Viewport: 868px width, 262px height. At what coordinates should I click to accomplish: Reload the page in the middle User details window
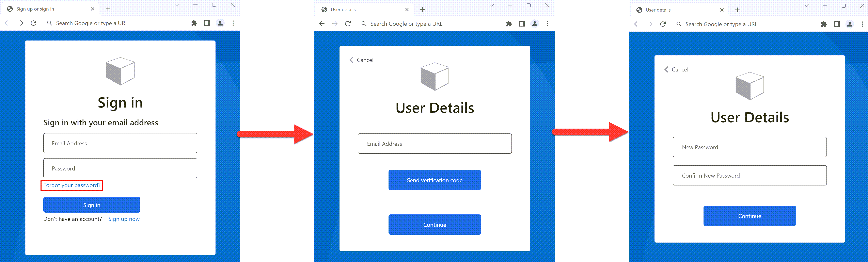coord(348,24)
